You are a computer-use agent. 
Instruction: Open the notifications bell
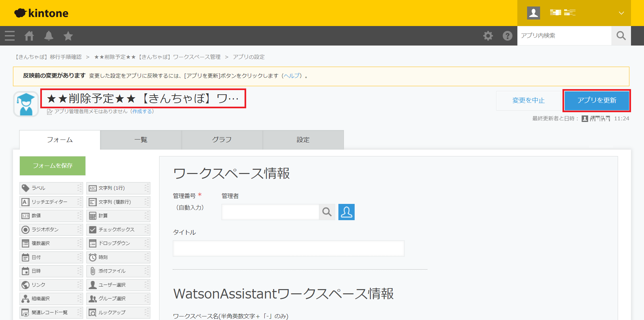(49, 36)
